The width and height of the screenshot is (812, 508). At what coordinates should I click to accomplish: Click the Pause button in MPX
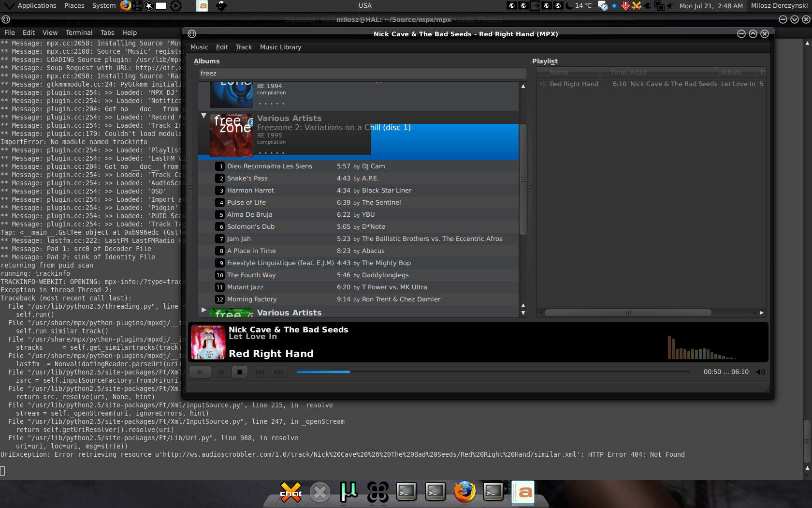coord(221,372)
